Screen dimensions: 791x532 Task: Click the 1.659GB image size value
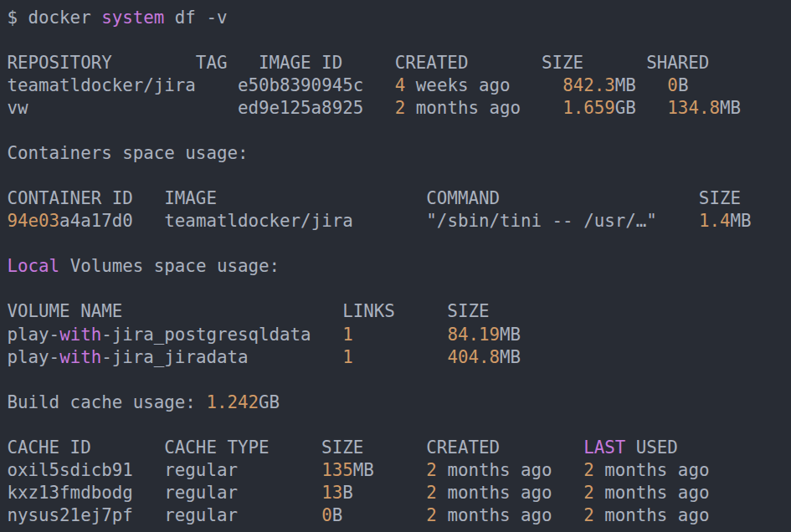point(598,108)
